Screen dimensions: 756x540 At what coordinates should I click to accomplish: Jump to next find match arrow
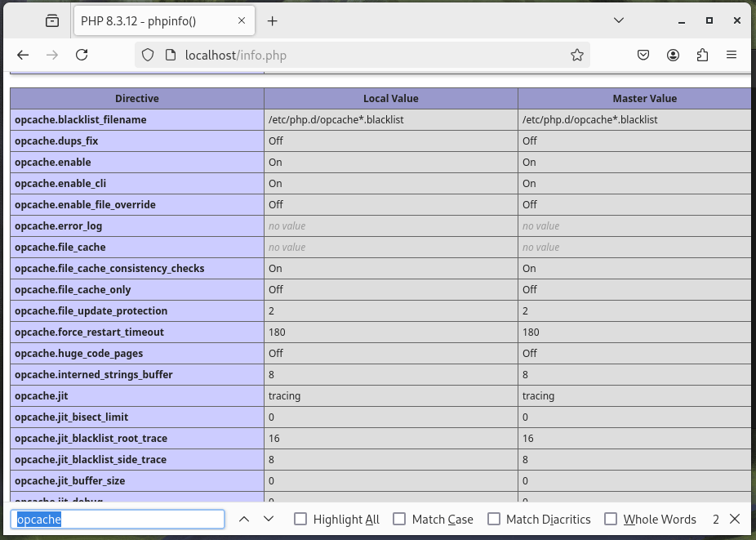(268, 519)
